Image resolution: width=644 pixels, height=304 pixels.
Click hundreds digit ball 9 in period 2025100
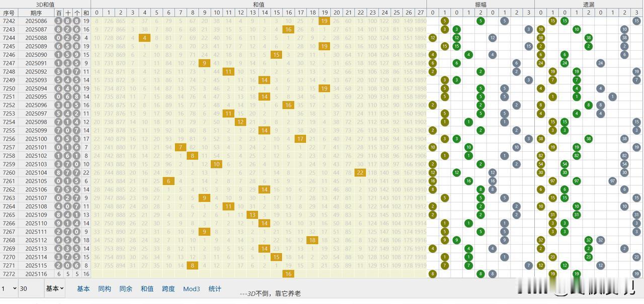point(59,139)
